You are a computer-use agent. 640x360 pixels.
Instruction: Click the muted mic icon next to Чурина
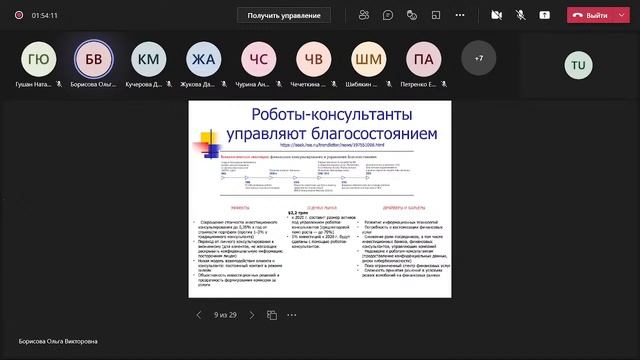tap(279, 84)
